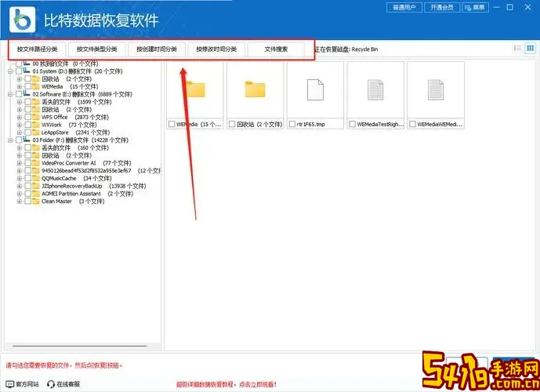Click drive icon of 03 Folder (F:)
The height and width of the screenshot is (392, 540).
[27, 140]
